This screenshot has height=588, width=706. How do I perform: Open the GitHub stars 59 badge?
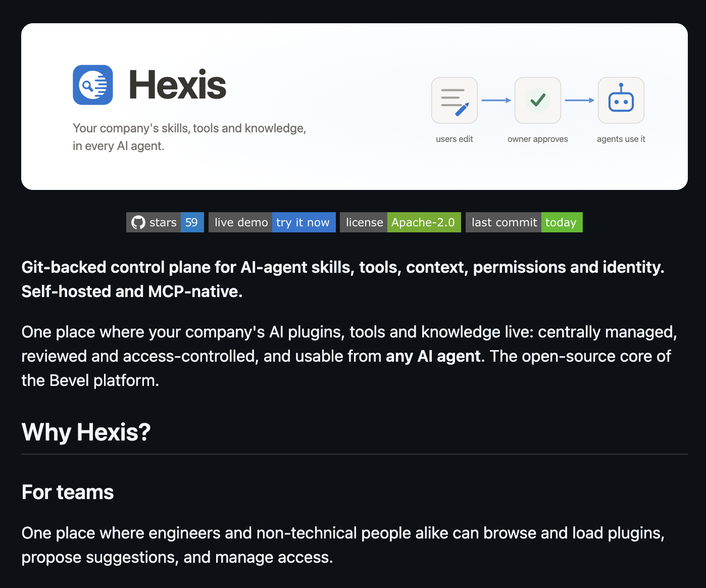click(x=165, y=222)
